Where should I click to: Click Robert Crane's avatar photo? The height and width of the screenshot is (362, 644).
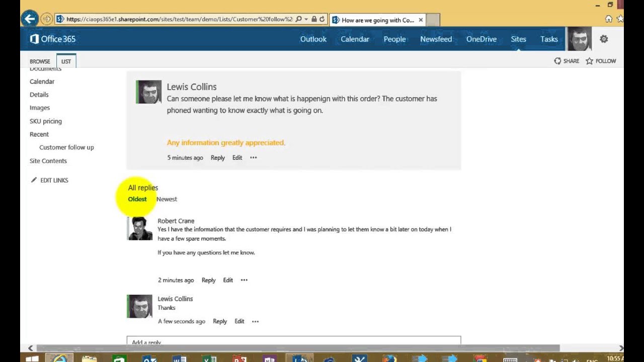tap(139, 229)
